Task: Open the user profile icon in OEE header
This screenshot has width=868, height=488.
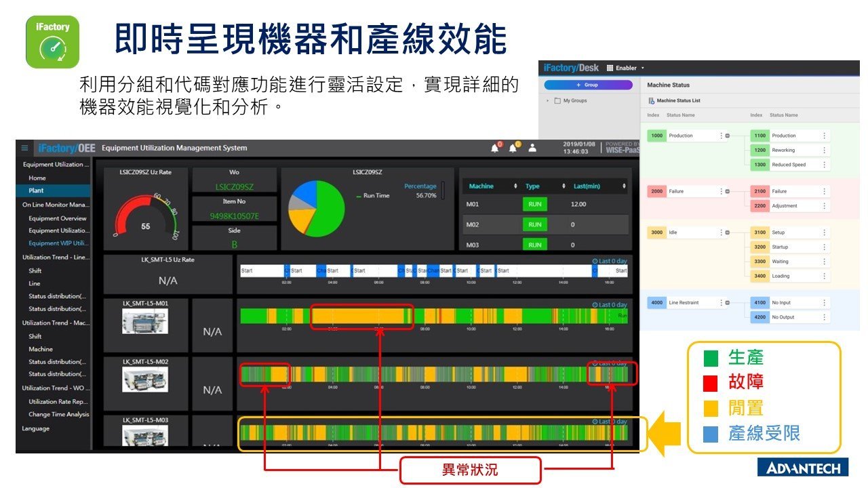Action: (x=532, y=148)
